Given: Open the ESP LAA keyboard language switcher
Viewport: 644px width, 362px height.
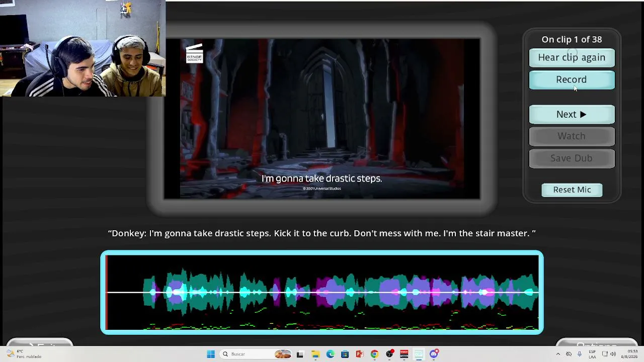Looking at the screenshot, I should pyautogui.click(x=592, y=354).
